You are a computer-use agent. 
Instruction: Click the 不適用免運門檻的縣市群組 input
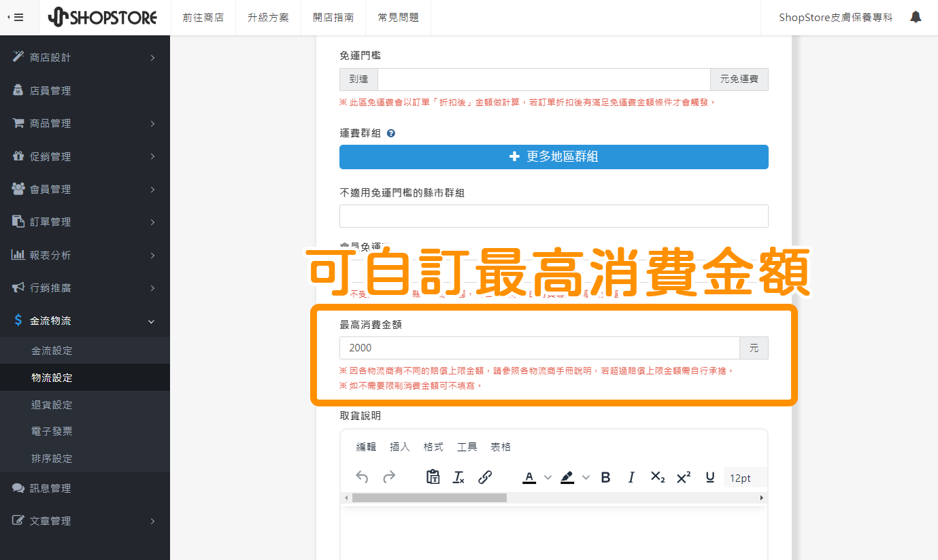tap(554, 216)
